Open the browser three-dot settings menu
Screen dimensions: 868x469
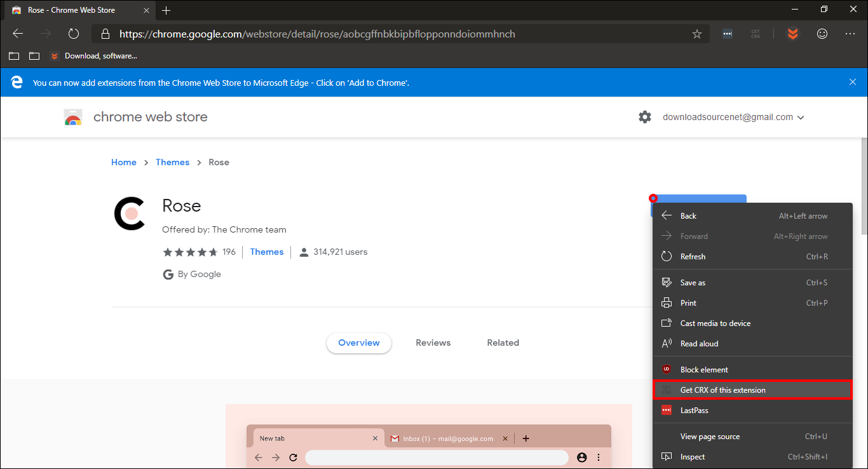[x=850, y=34]
